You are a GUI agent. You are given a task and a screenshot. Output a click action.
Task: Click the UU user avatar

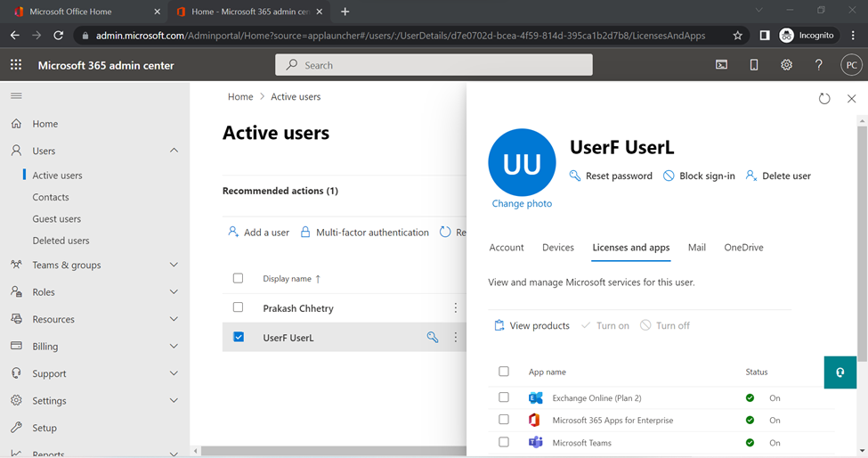(x=522, y=162)
